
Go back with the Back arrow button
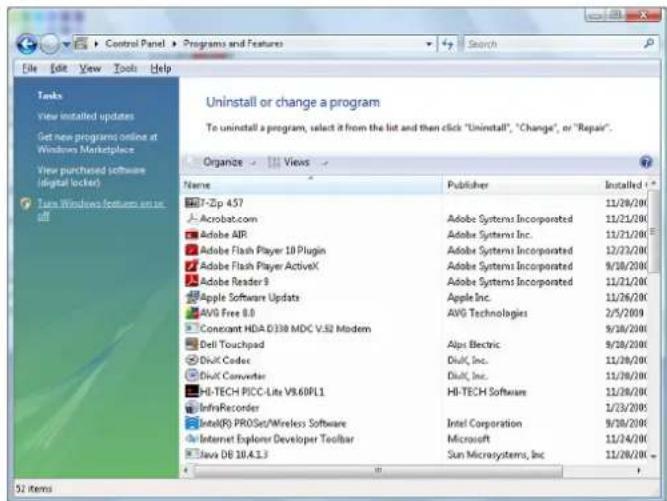coord(27,44)
